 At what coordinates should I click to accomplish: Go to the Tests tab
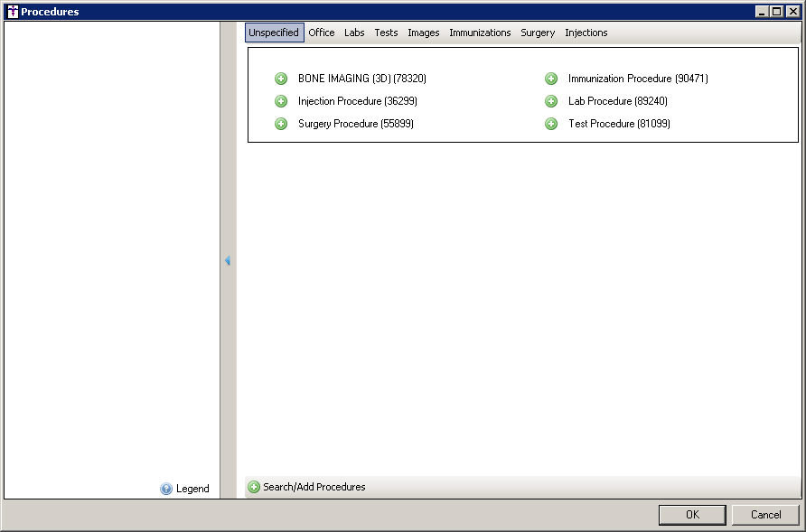386,33
